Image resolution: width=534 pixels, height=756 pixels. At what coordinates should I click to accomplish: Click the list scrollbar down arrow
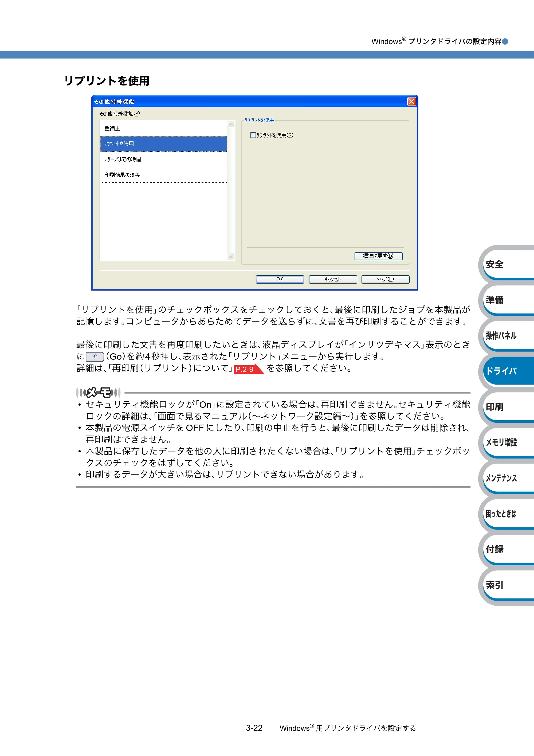231,257
